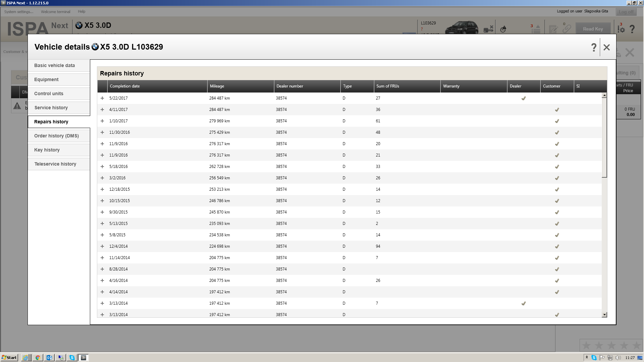
Task: Click the Skype system tray icon
Action: click(x=594, y=358)
